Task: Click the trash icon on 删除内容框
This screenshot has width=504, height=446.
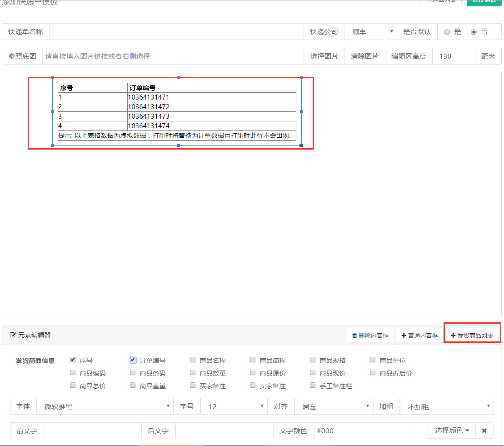Action: pyautogui.click(x=354, y=336)
